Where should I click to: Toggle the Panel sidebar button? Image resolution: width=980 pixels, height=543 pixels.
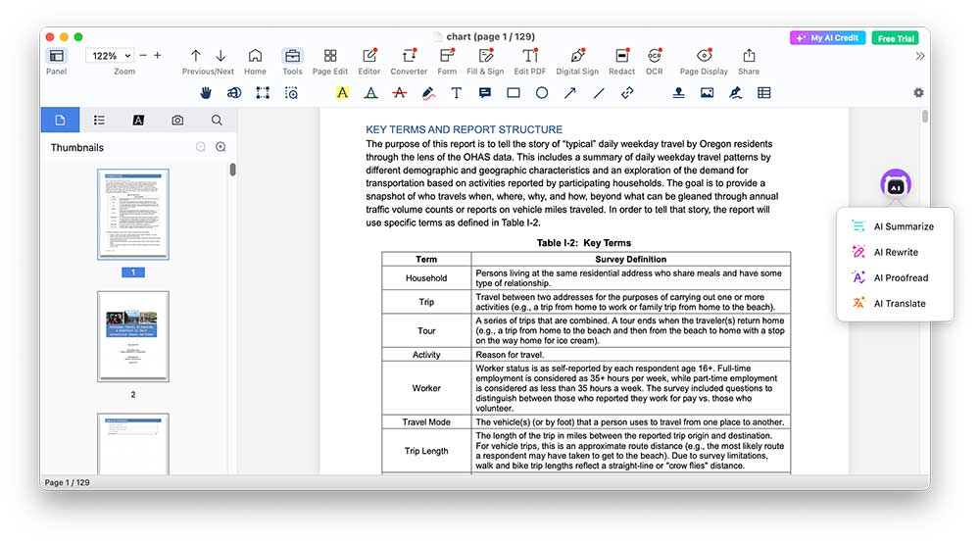pyautogui.click(x=56, y=61)
